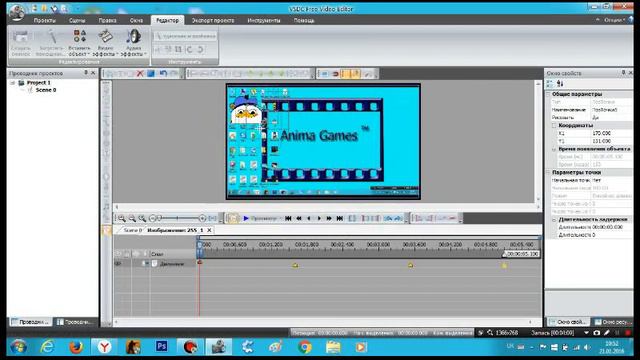Click the rotate counterclockwise icon in Инструменты group
Image resolution: width=640 pixels, height=360 pixels.
pyautogui.click(x=189, y=49)
